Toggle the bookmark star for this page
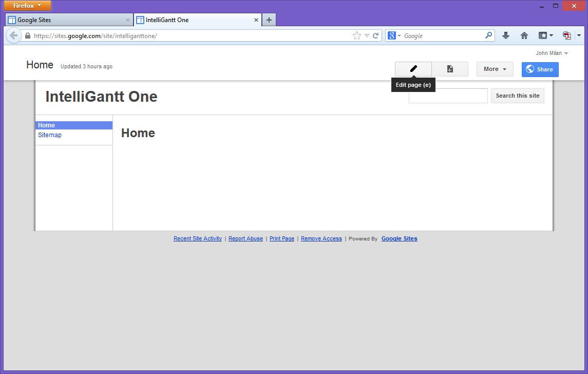This screenshot has height=374, width=588. (x=356, y=35)
